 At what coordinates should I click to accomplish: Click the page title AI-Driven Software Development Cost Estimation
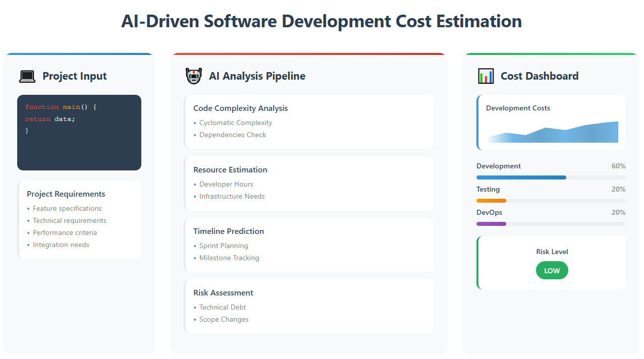pyautogui.click(x=321, y=21)
